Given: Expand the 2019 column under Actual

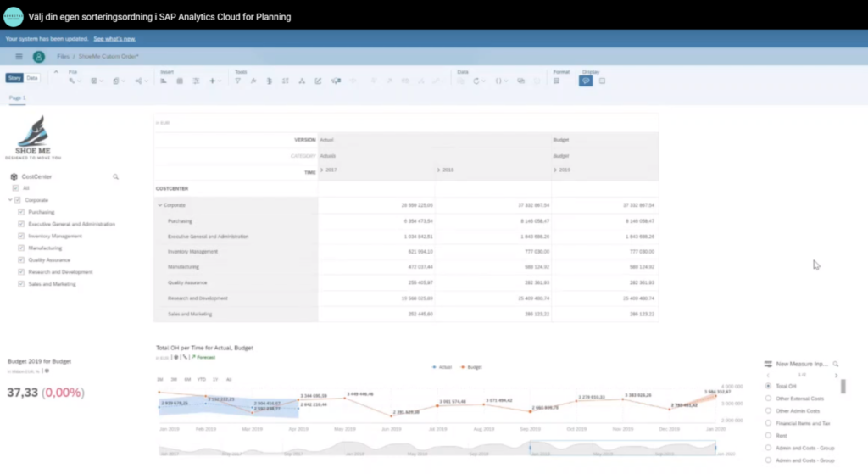Looking at the screenshot, I should click(438, 170).
